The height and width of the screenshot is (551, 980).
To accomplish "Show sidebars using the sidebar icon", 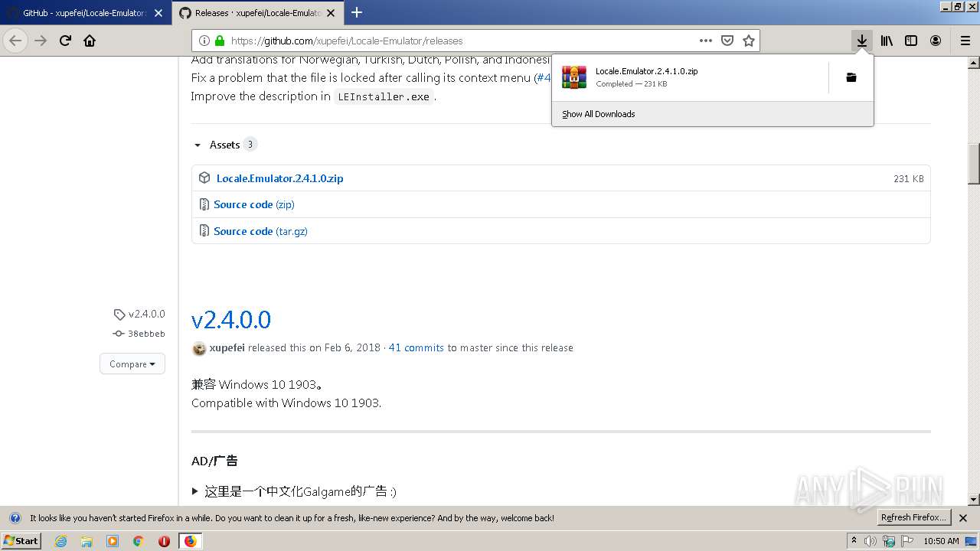I will click(x=911, y=41).
